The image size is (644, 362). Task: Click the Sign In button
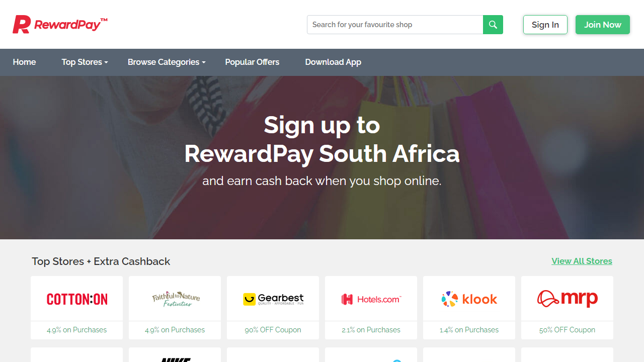545,24
